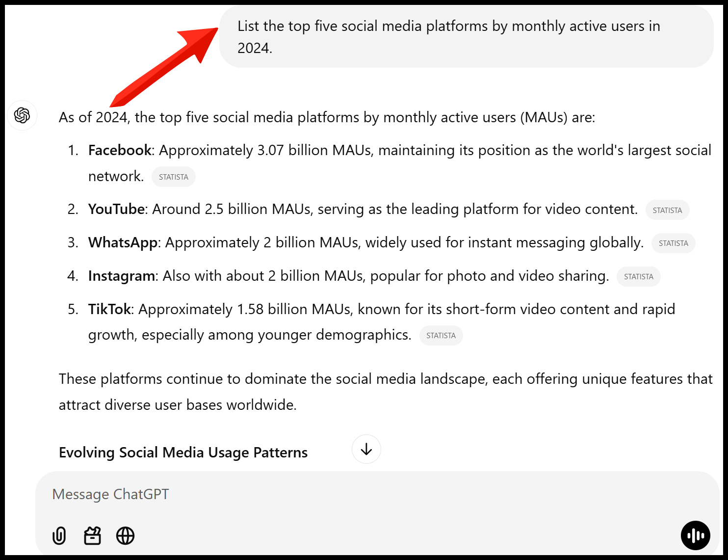The height and width of the screenshot is (560, 728).
Task: Click the ChatGPT logo avatar icon
Action: click(22, 115)
